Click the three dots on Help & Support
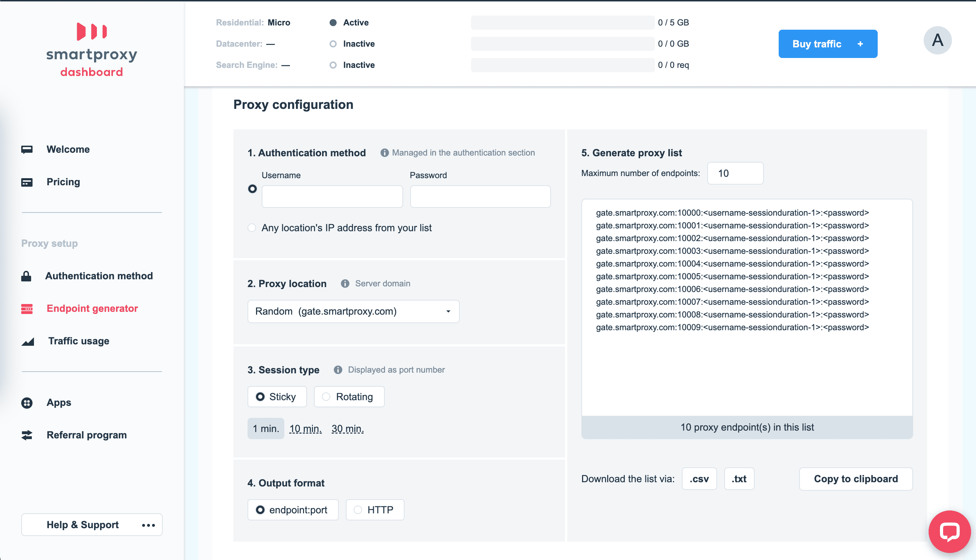The width and height of the screenshot is (976, 560). (149, 525)
